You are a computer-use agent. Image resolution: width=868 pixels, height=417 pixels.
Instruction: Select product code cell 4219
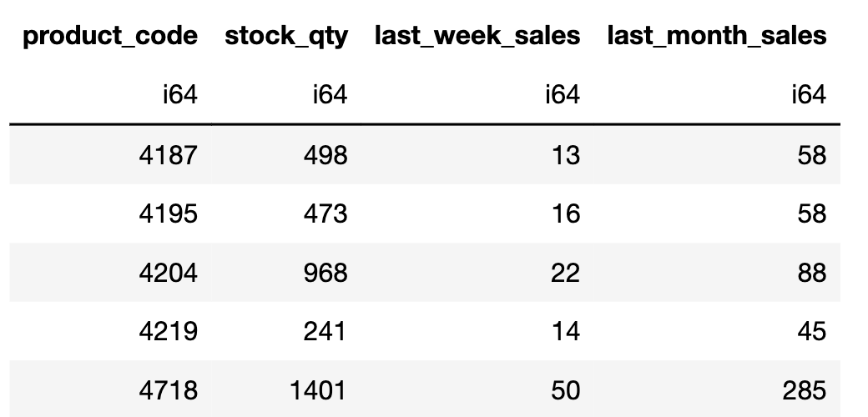170,331
